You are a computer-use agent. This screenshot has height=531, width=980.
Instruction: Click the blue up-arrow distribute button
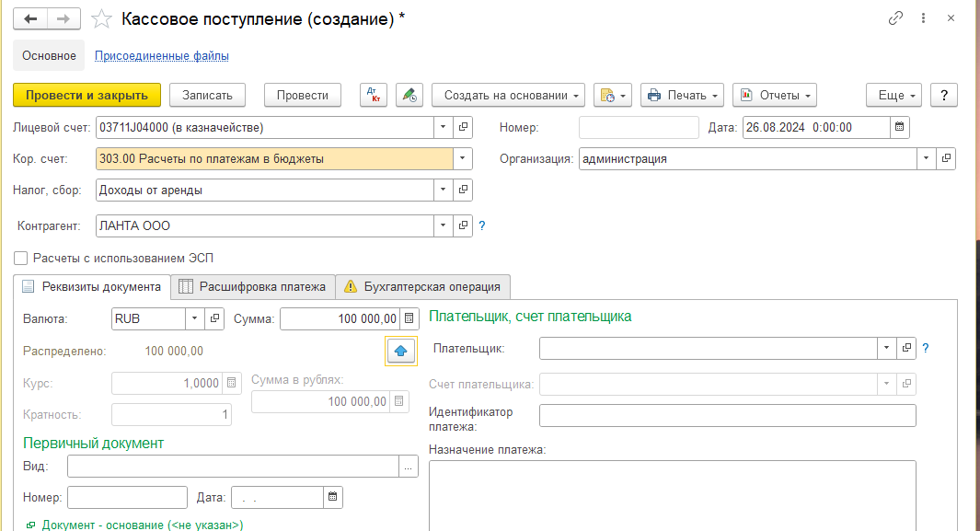[400, 351]
